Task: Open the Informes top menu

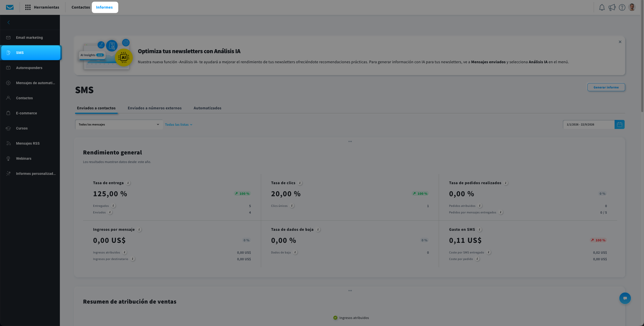Action: (105, 7)
